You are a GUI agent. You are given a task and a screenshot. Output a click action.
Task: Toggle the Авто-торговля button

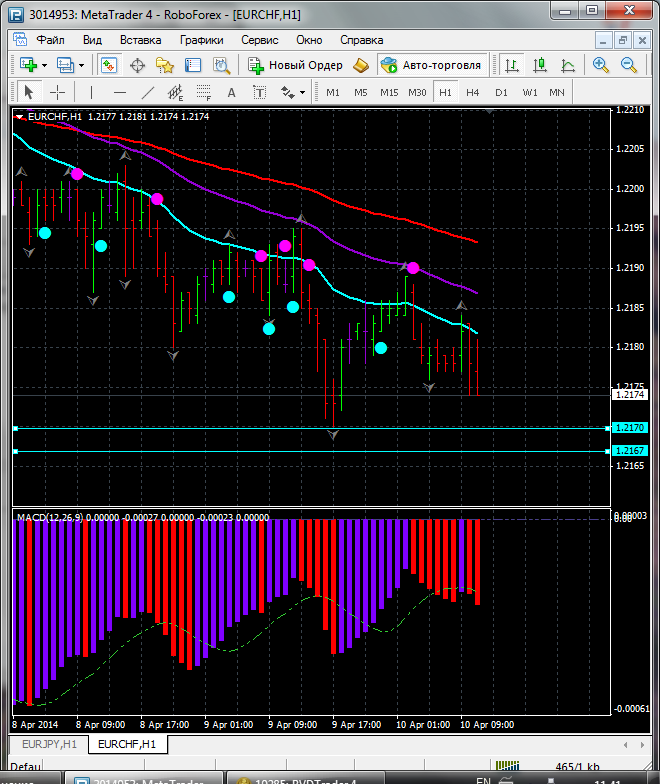tap(432, 65)
